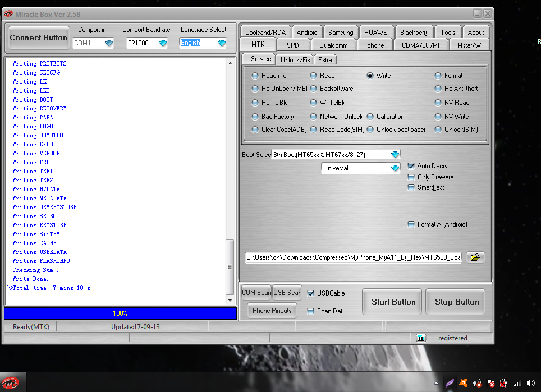Toggle the Auto Decry checkbox
Image resolution: width=541 pixels, height=392 pixels.
(411, 166)
